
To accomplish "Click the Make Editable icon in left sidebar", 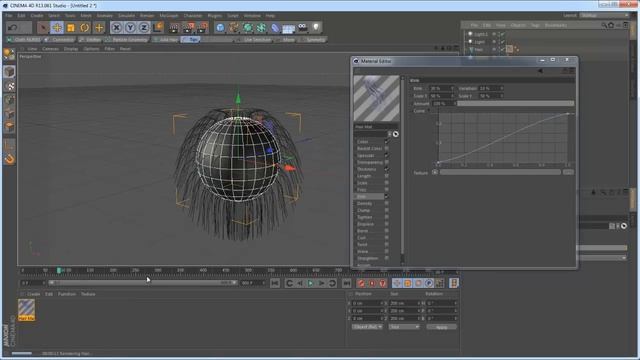I will [9, 54].
